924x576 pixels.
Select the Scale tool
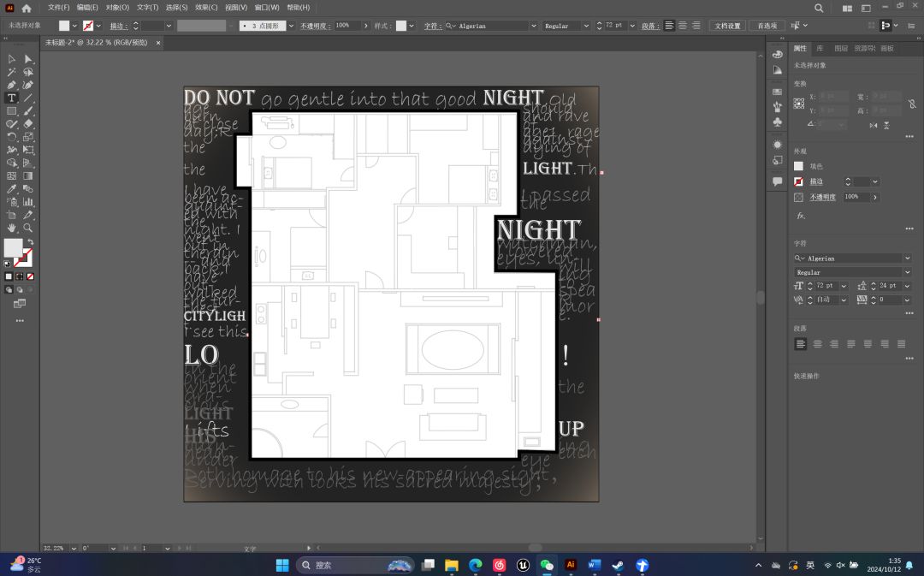[x=27, y=137]
